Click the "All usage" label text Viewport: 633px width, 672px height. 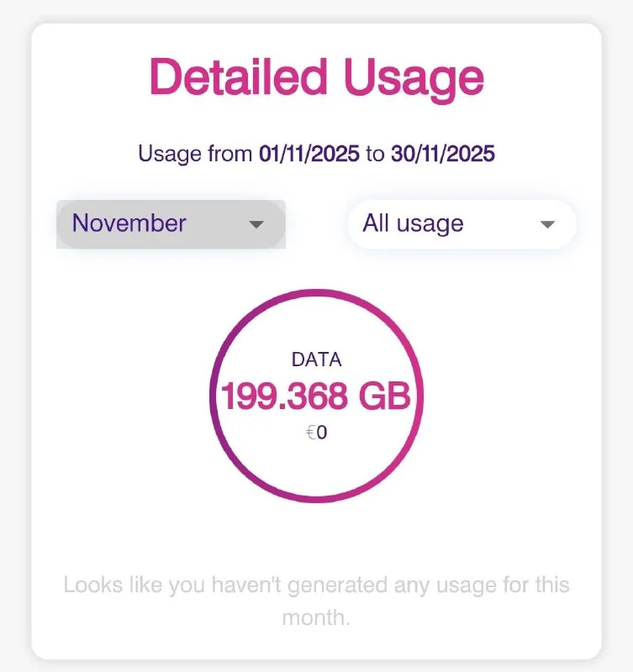click(413, 224)
